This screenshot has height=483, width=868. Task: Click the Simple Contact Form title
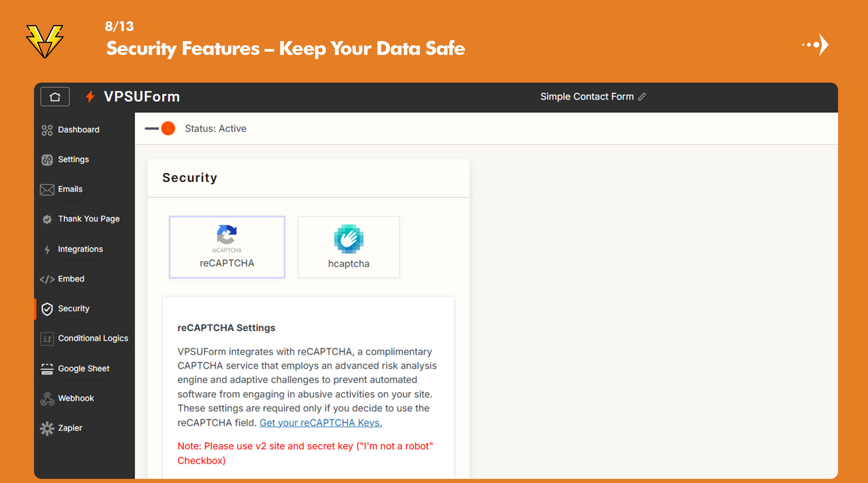point(587,97)
